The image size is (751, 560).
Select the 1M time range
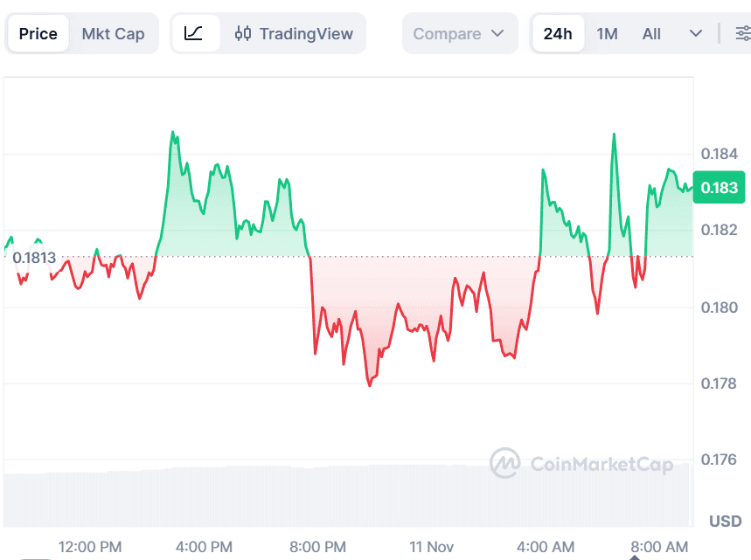pyautogui.click(x=607, y=34)
